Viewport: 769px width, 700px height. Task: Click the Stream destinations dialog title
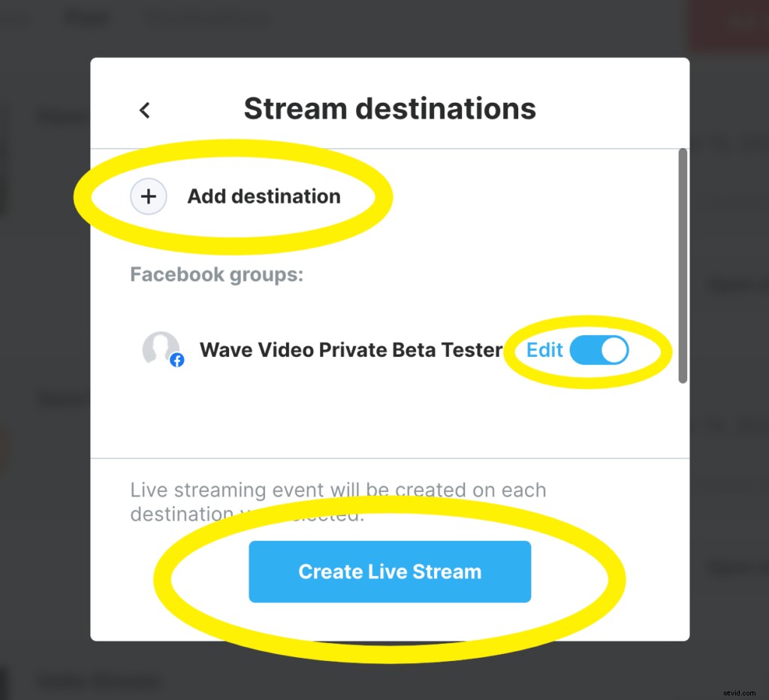point(390,108)
